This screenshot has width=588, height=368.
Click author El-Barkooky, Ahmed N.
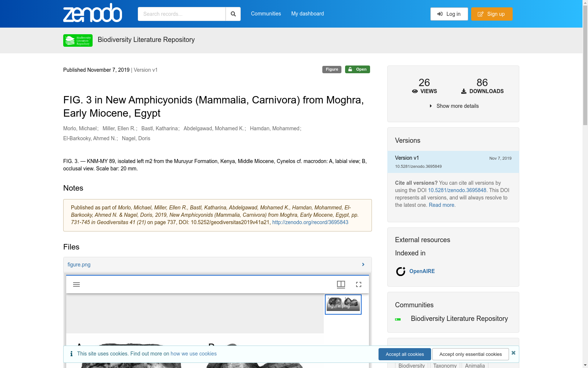coord(90,138)
